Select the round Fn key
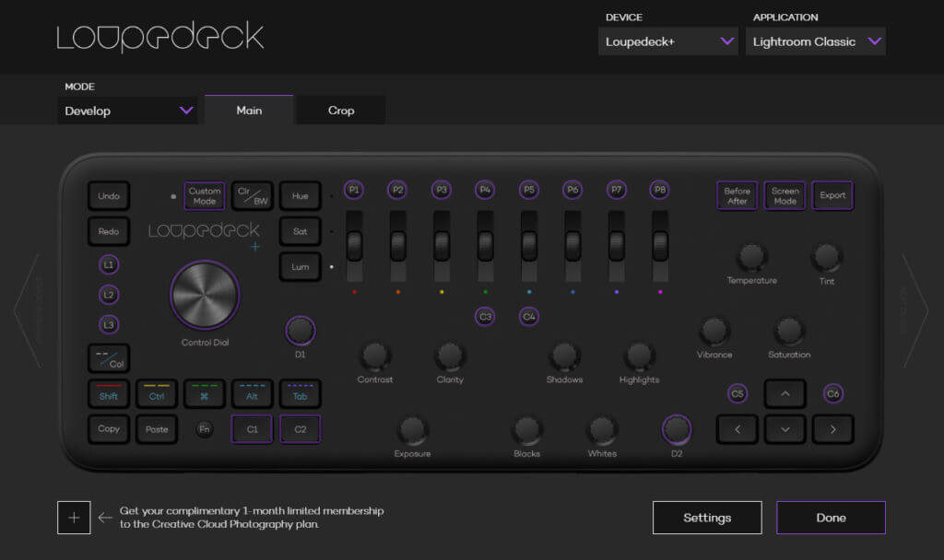 pyautogui.click(x=205, y=429)
